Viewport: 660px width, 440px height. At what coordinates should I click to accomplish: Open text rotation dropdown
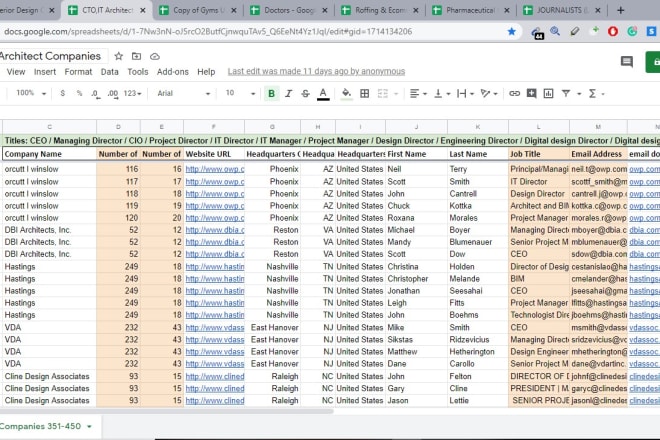pos(489,93)
